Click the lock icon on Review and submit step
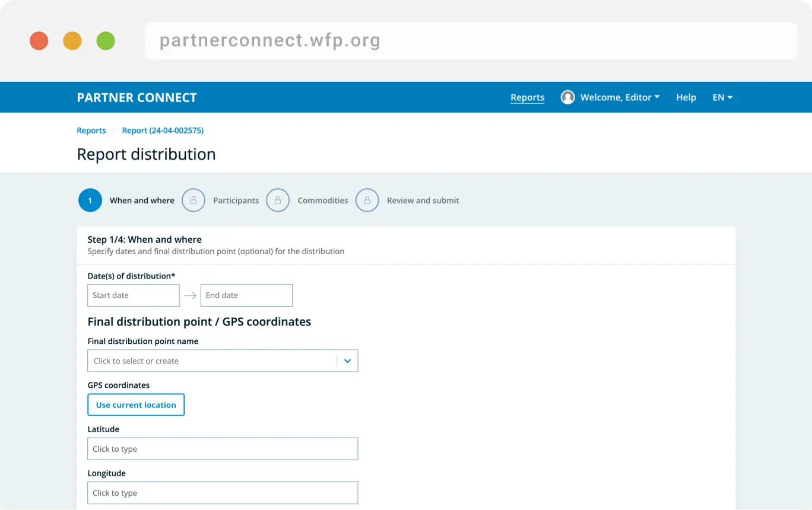Image resolution: width=812 pixels, height=510 pixels. point(367,200)
